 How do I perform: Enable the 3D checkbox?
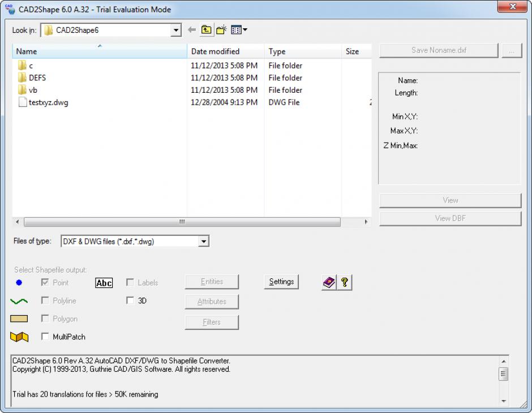pos(130,300)
